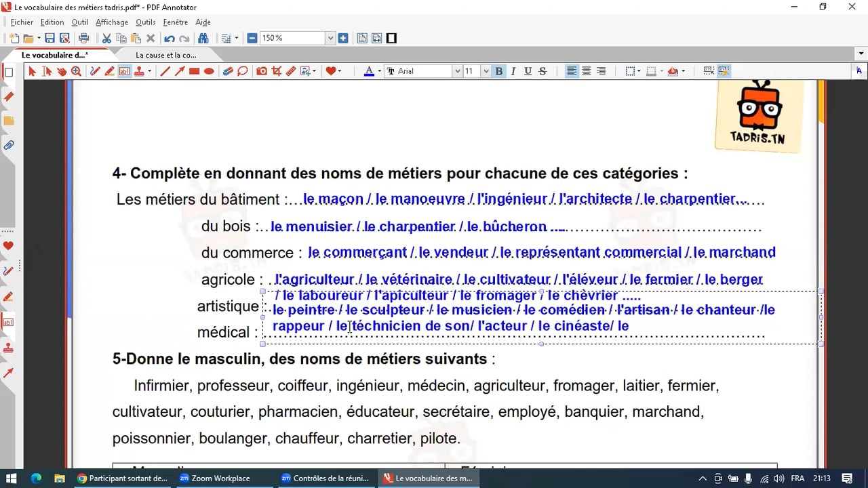Viewport: 868px width, 488px height.
Task: Center align text
Action: point(587,71)
